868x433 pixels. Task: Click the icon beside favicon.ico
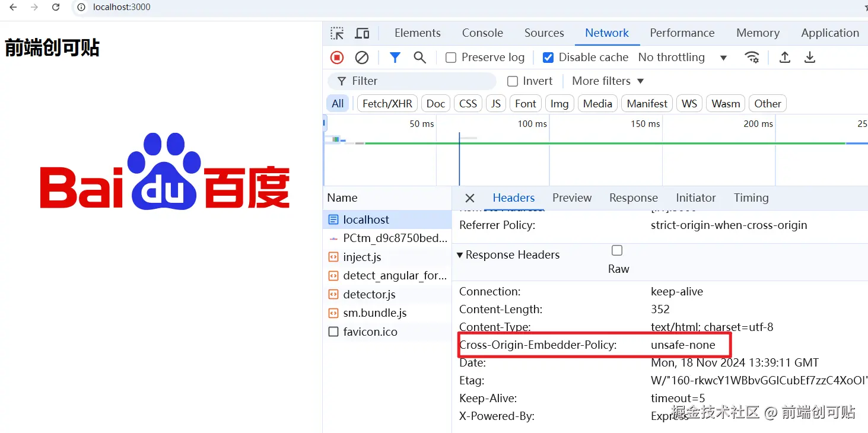(x=333, y=332)
